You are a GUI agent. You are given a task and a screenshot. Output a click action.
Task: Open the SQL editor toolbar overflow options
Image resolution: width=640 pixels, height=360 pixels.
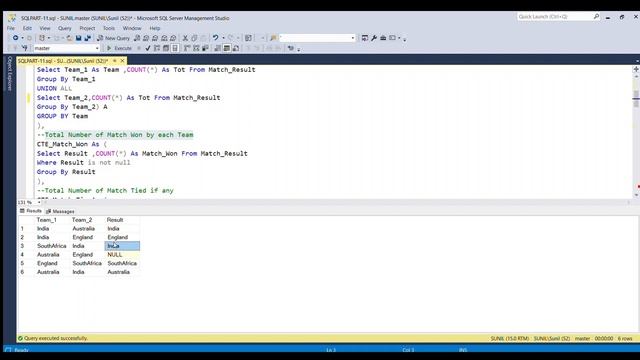click(x=299, y=49)
